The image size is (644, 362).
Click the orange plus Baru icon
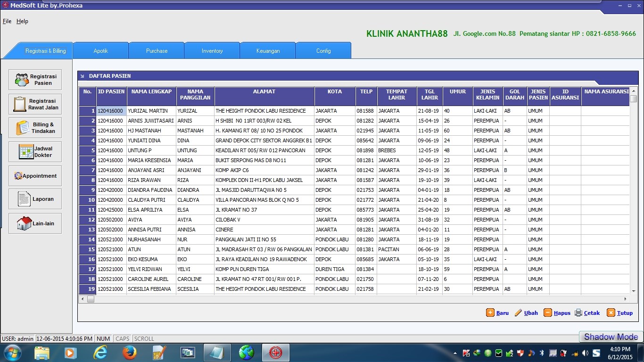(490, 313)
